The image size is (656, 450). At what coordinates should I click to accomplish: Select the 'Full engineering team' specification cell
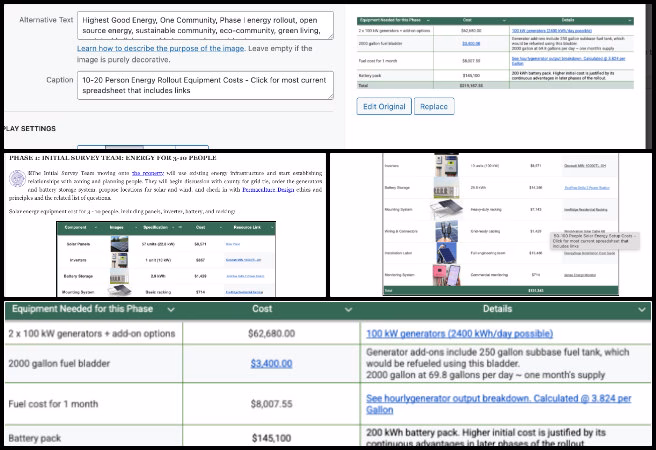click(488, 253)
